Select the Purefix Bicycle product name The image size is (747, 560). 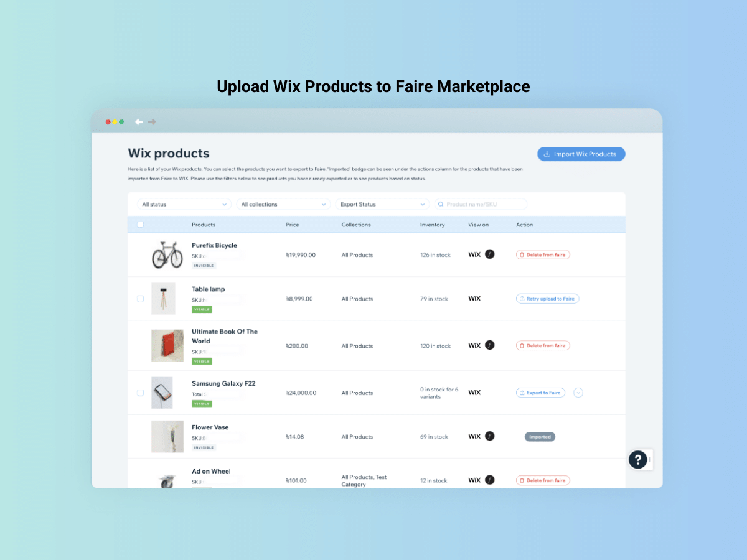coord(214,245)
